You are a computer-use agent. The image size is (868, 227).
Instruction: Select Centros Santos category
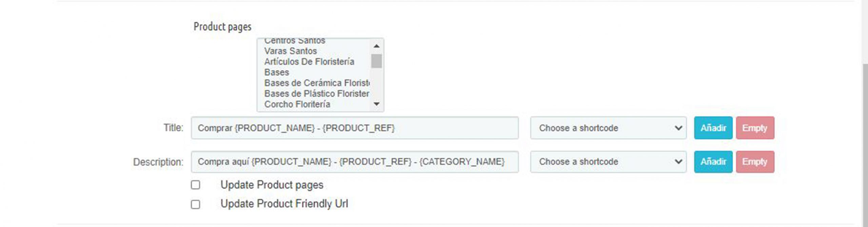point(295,41)
